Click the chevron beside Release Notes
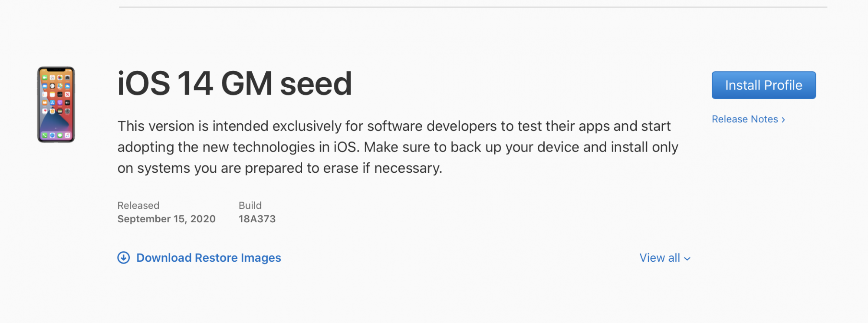Viewport: 868px width, 323px height. [x=783, y=120]
